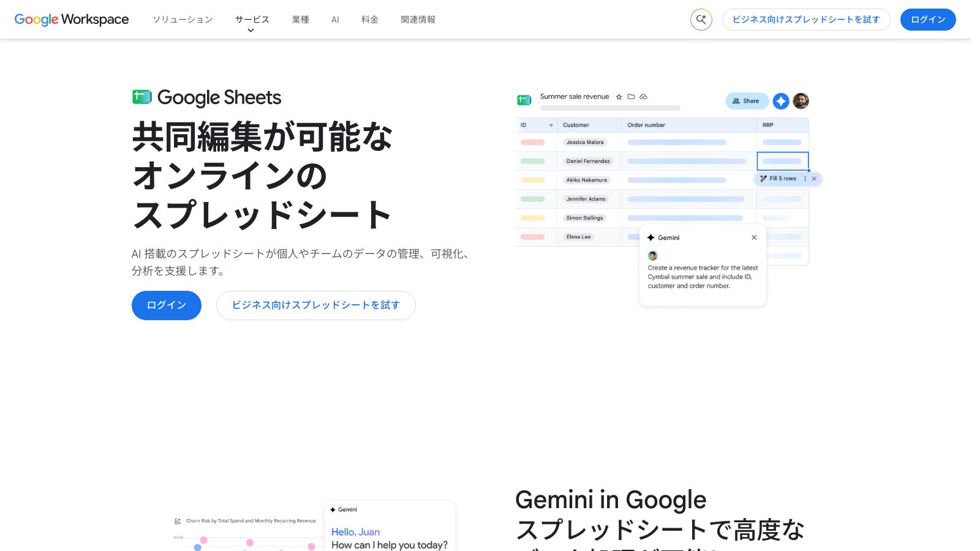Screen dimensions: 980x551
Task: Click the Churn Risk chart title
Action: point(251,521)
